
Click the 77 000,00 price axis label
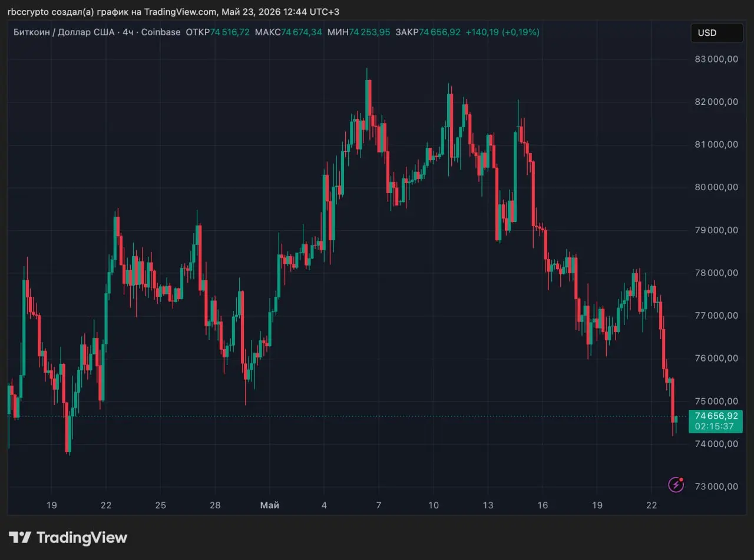click(x=716, y=316)
